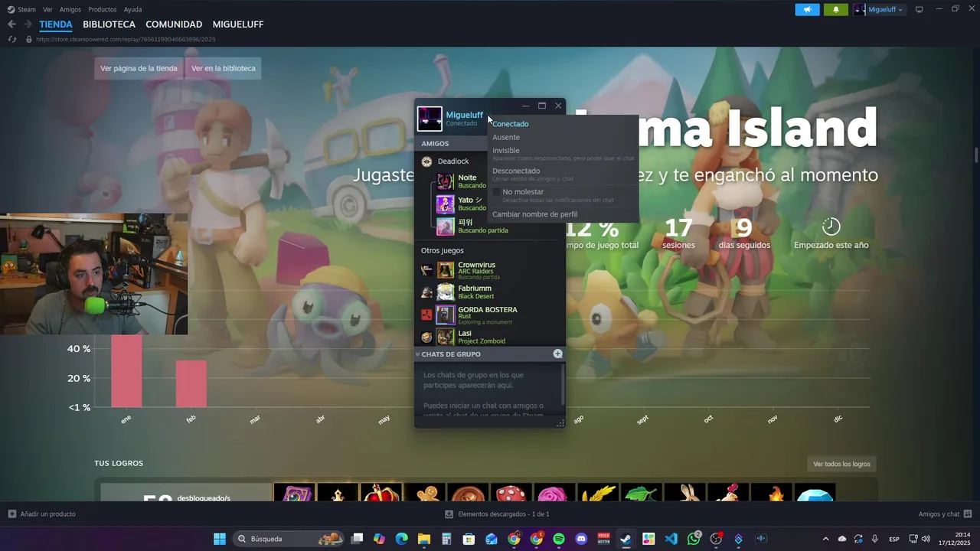Enable the No molestar checkbox
Screen dimensions: 980x551
[496, 192]
